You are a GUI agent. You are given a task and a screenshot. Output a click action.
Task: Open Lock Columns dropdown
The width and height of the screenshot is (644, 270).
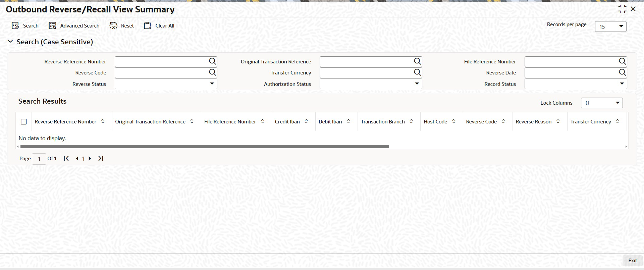[602, 103]
